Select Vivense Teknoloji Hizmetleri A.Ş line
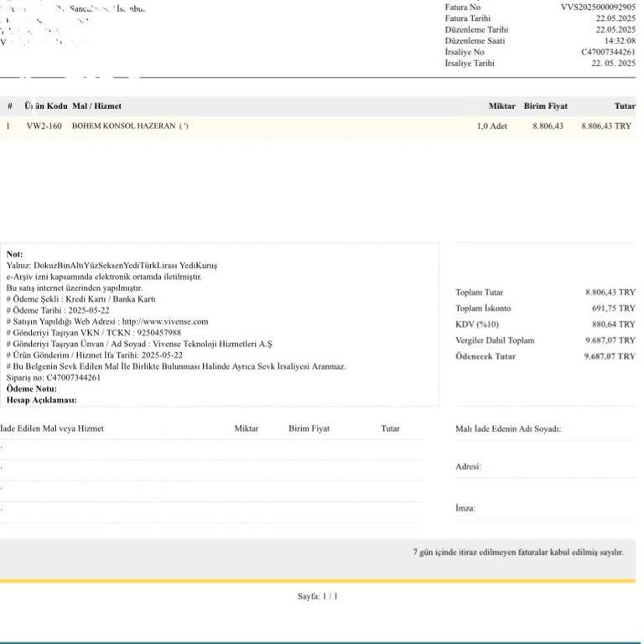Image resolution: width=644 pixels, height=644 pixels. (x=139, y=344)
